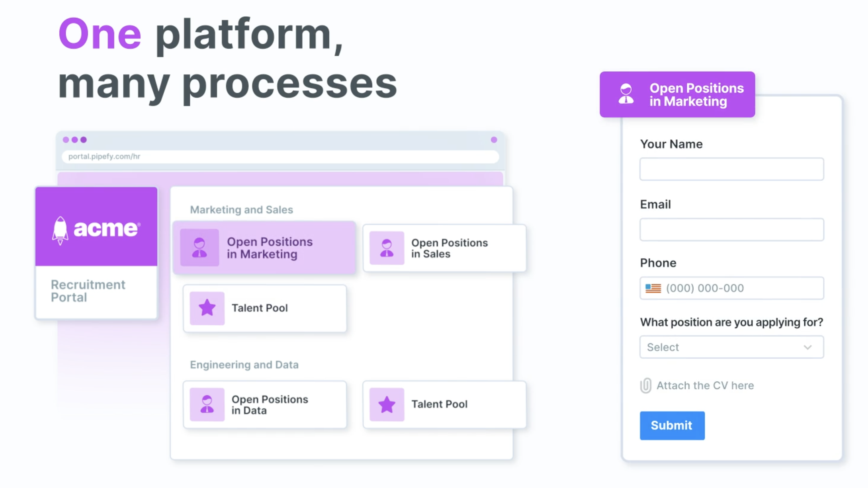Click the acme rocket logo
Image resolution: width=868 pixels, height=488 pixels.
[x=60, y=230]
